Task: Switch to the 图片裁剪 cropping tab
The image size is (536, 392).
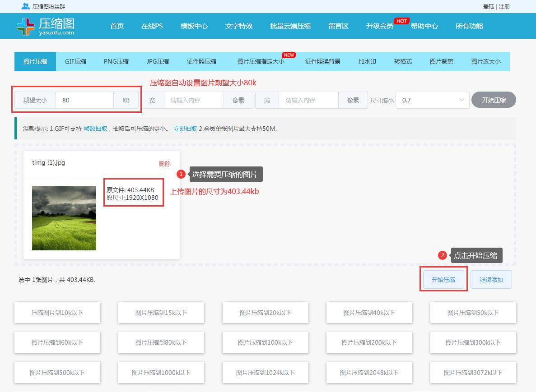Action: click(442, 61)
